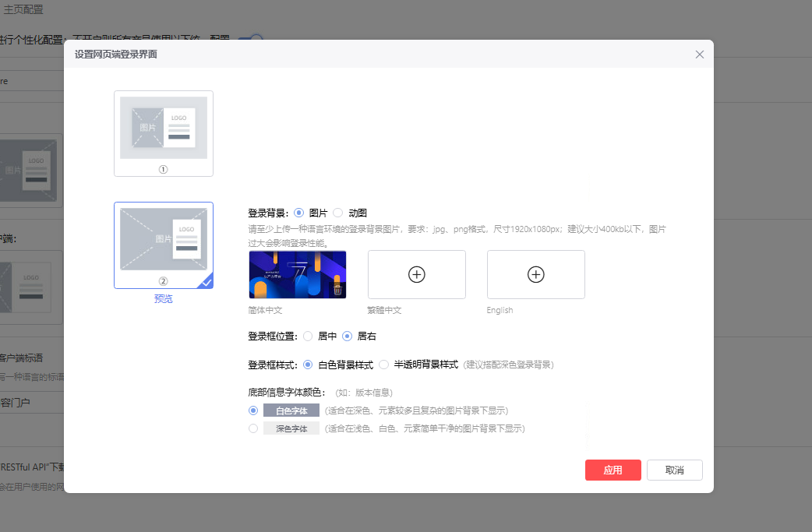Select 白色背景样式 login box style

point(308,365)
